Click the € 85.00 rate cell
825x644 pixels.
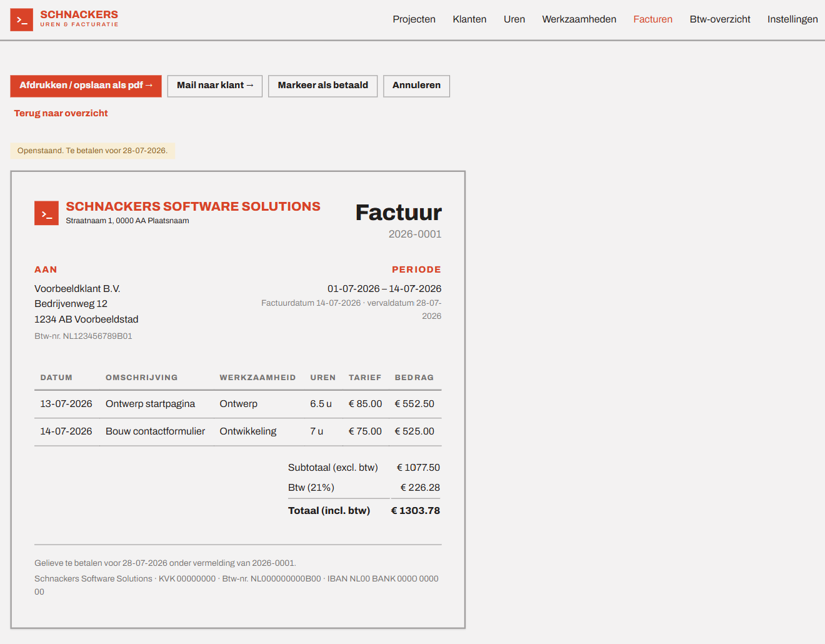(x=365, y=404)
